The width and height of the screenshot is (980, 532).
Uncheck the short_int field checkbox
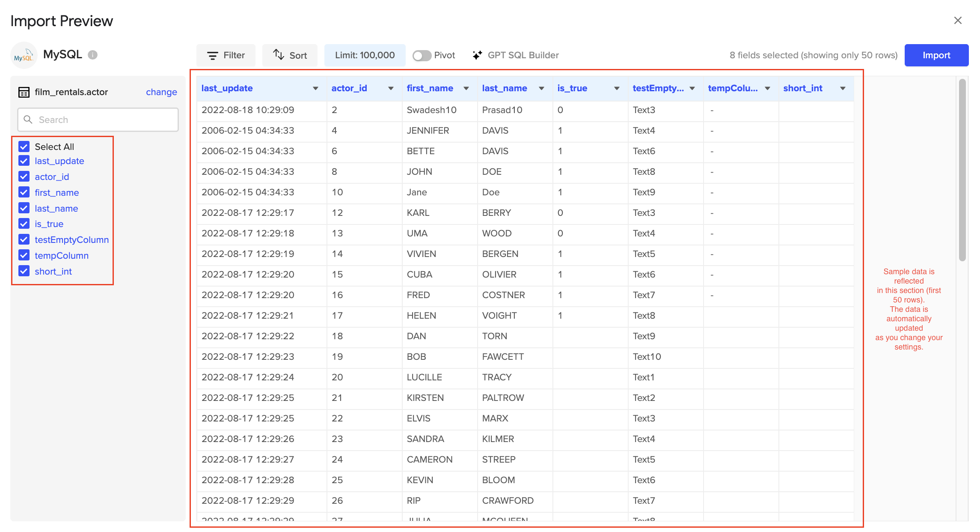(x=24, y=271)
